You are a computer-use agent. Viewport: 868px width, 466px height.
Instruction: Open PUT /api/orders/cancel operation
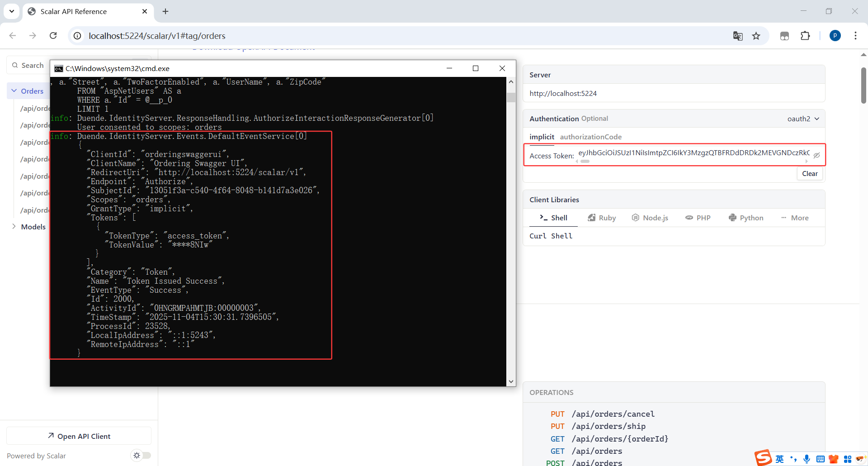click(x=603, y=414)
